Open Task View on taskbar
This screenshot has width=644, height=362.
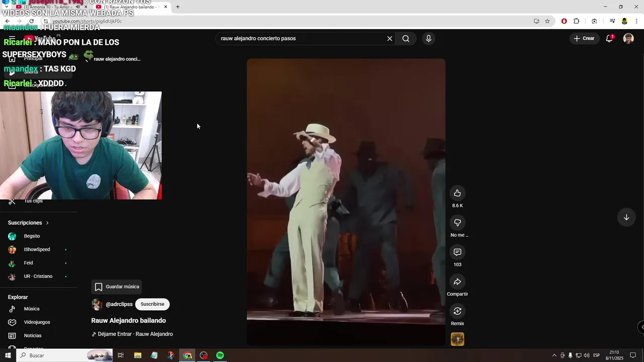tap(121, 355)
